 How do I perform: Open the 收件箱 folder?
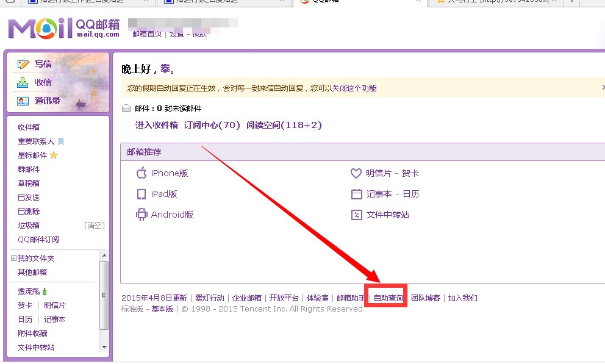29,127
